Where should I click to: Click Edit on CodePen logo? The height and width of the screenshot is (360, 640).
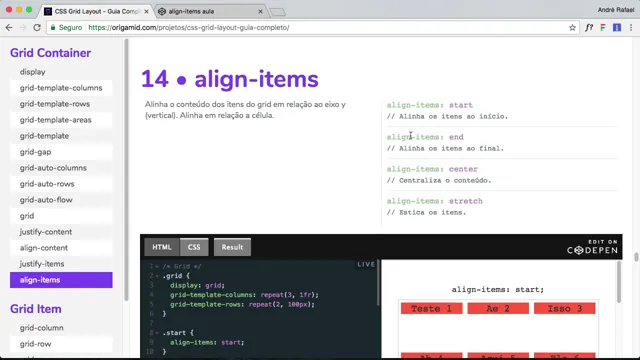coord(592,247)
